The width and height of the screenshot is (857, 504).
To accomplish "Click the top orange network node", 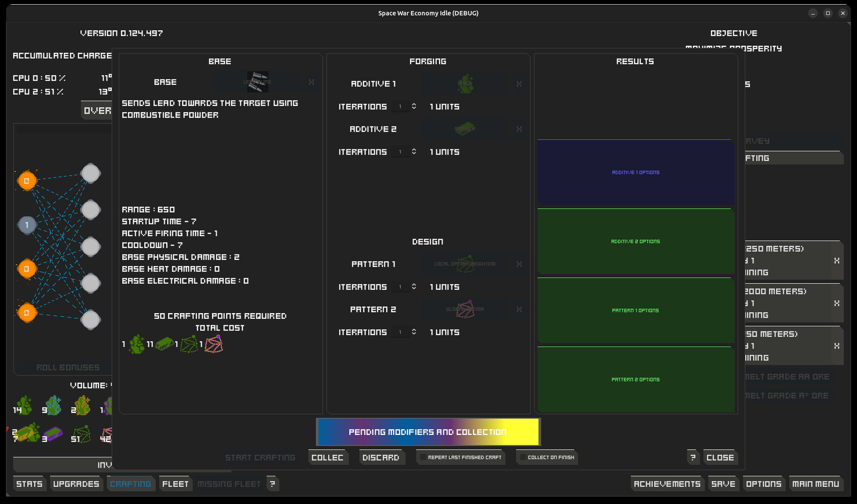I will point(27,181).
